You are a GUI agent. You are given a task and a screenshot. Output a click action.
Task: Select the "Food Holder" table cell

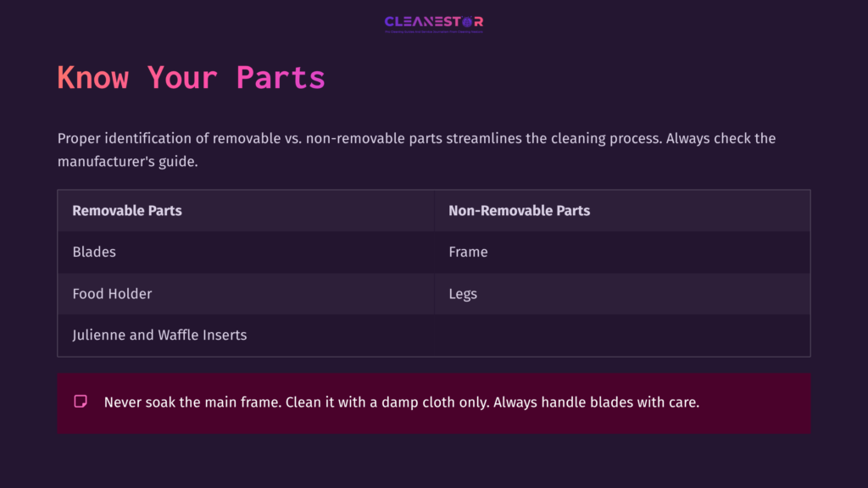112,294
